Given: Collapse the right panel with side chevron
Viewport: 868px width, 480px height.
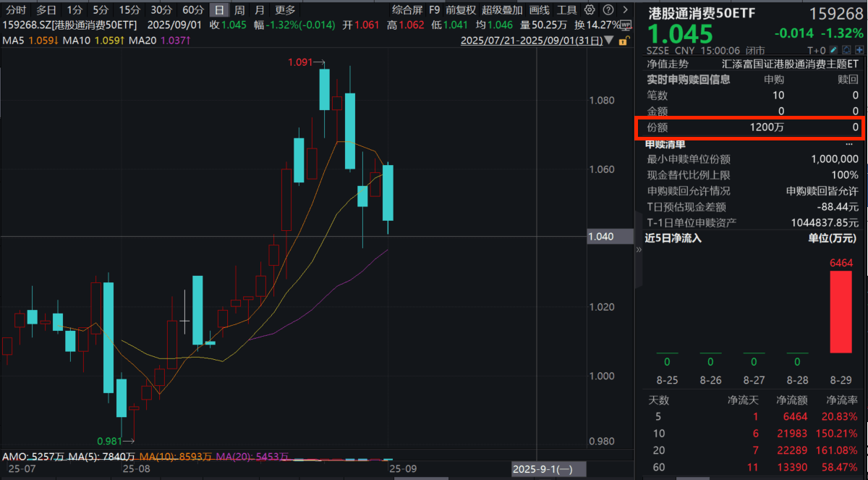Looking at the screenshot, I should [639, 249].
